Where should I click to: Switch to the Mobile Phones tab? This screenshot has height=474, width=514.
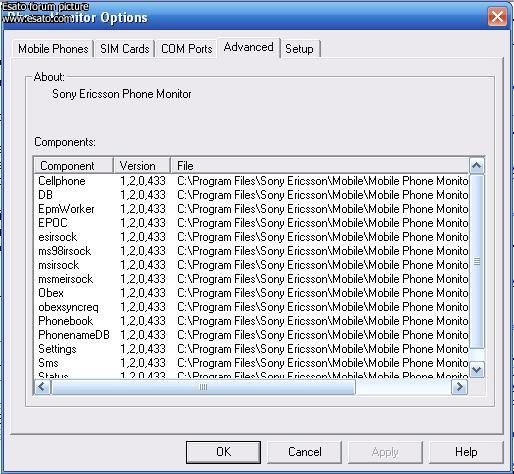point(53,49)
